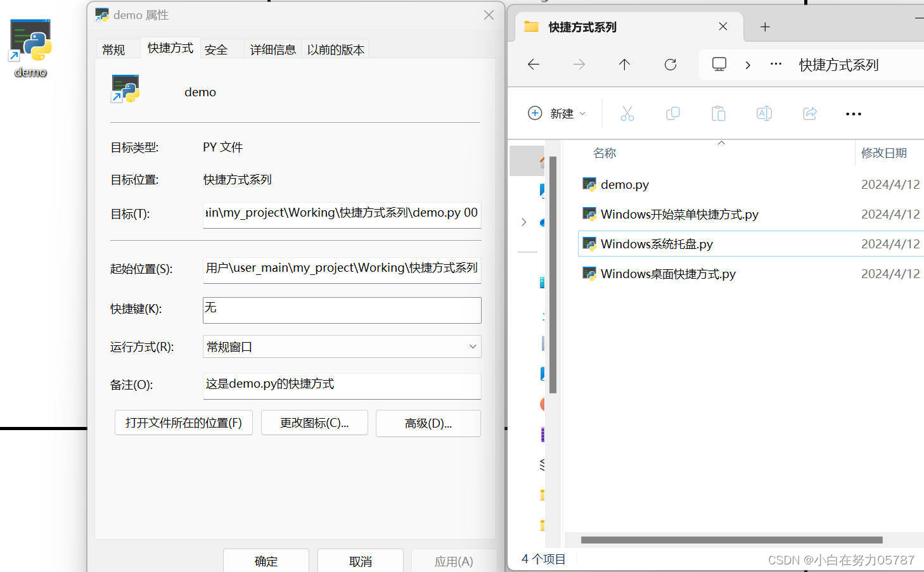Click the 更改图标 button
The image size is (924, 572).
point(314,423)
